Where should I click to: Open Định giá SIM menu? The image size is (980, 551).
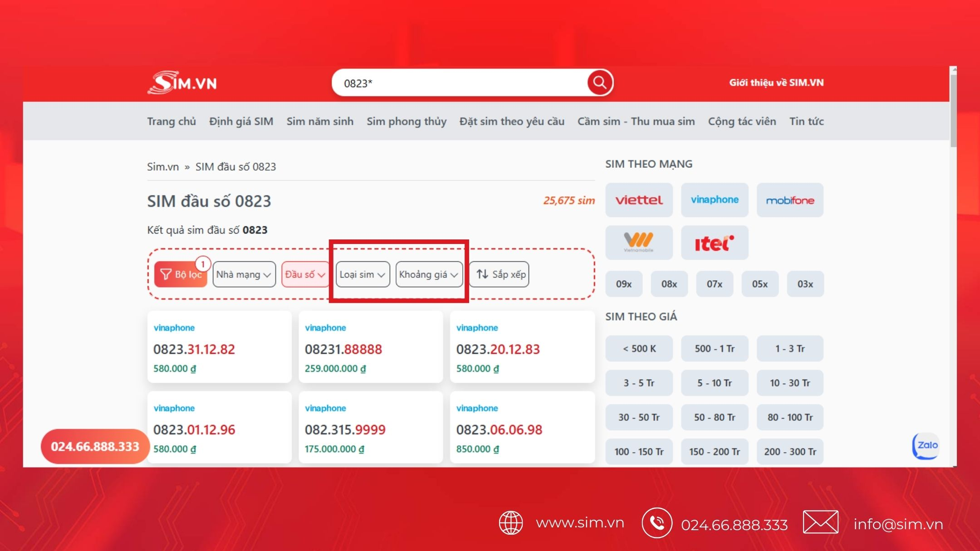[x=241, y=122]
